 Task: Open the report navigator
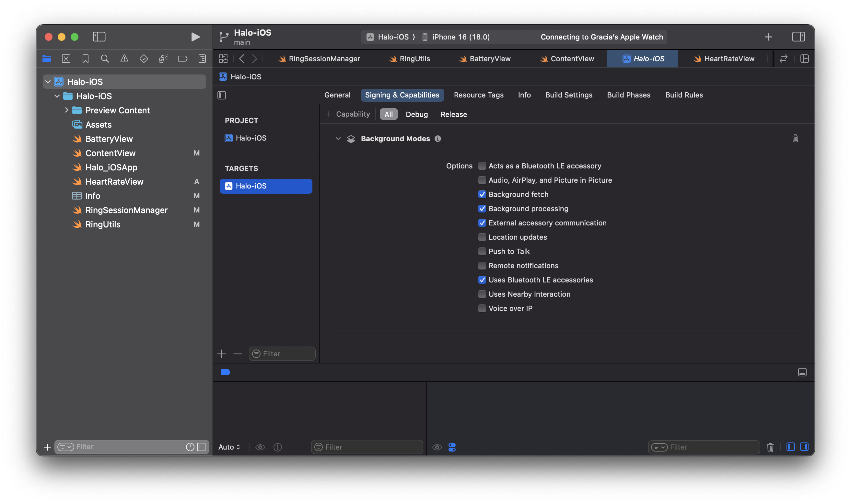(x=202, y=59)
